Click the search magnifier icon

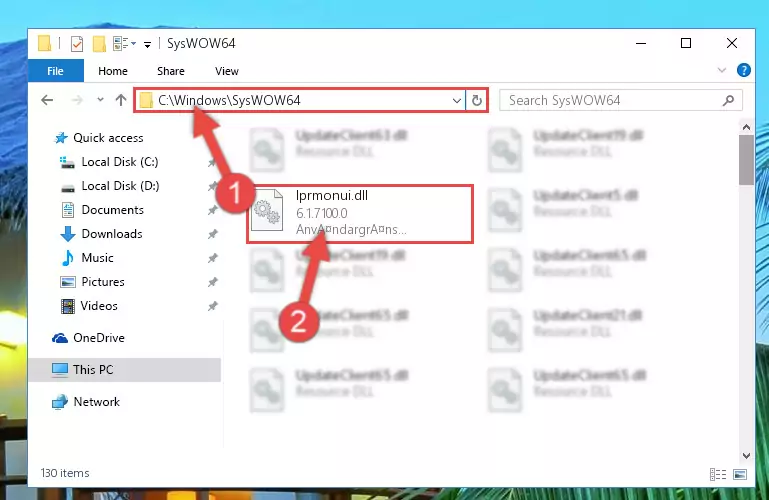[728, 100]
